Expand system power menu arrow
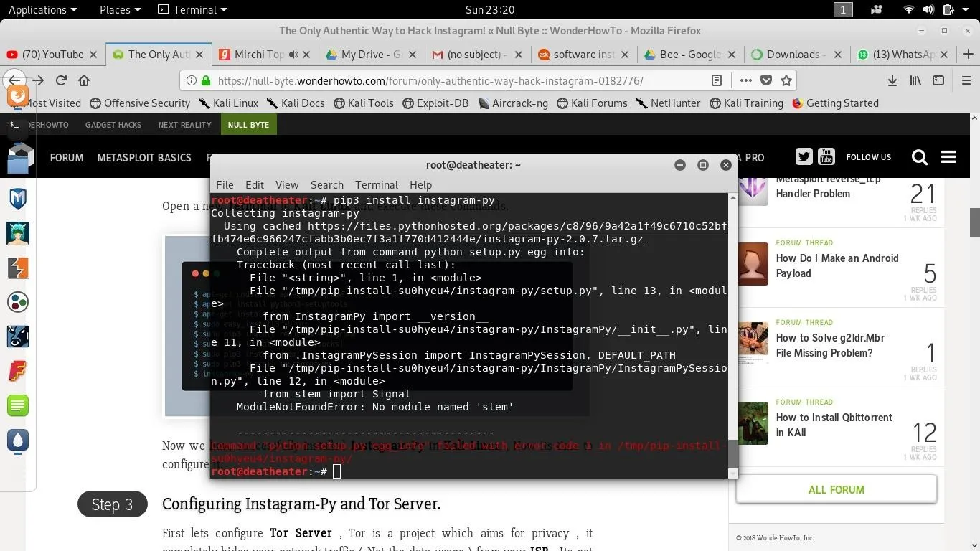Image resolution: width=980 pixels, height=551 pixels. [967, 9]
